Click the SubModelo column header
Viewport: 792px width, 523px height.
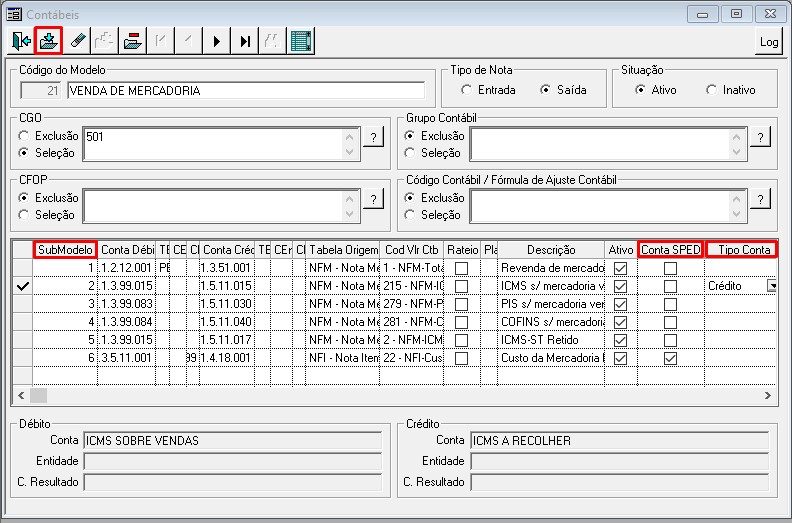65,250
